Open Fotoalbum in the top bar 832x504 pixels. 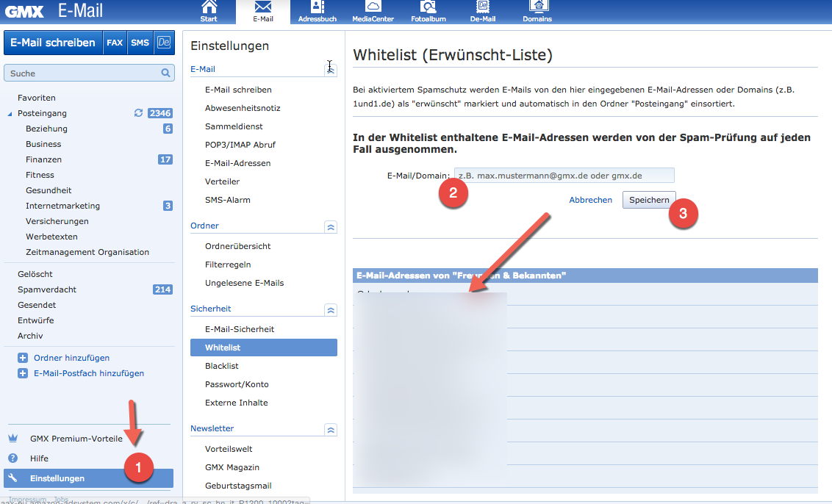428,12
